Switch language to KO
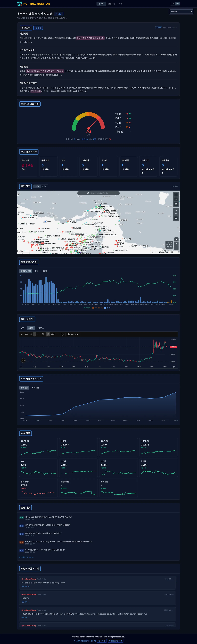The width and height of the screenshot is (197, 644). point(177,4)
